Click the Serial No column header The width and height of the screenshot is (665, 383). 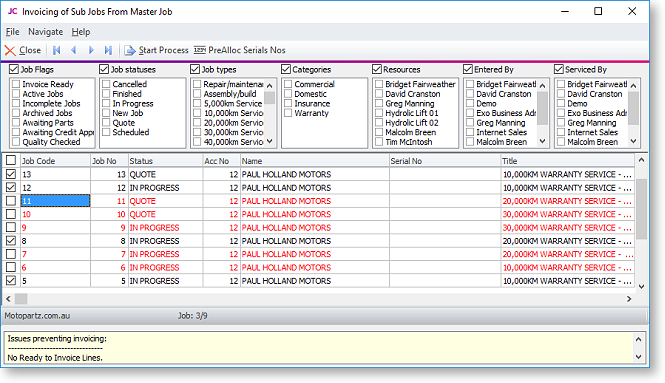coord(445,161)
